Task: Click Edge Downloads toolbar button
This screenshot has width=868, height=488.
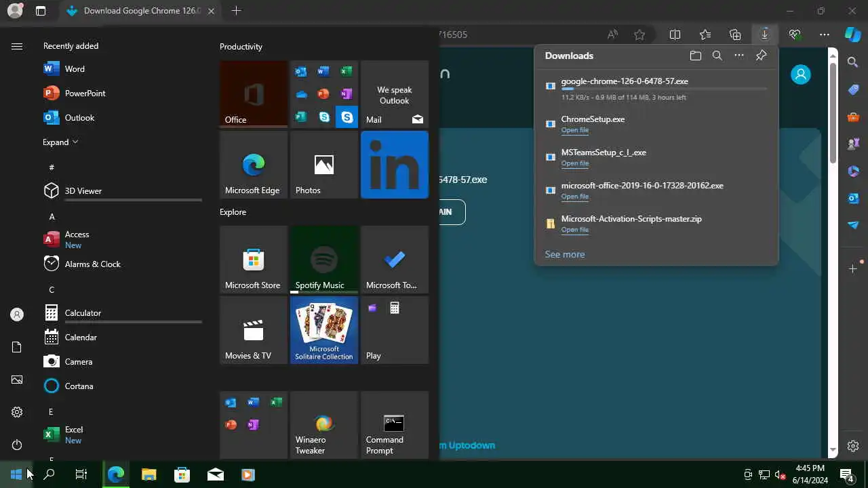Action: (x=764, y=34)
